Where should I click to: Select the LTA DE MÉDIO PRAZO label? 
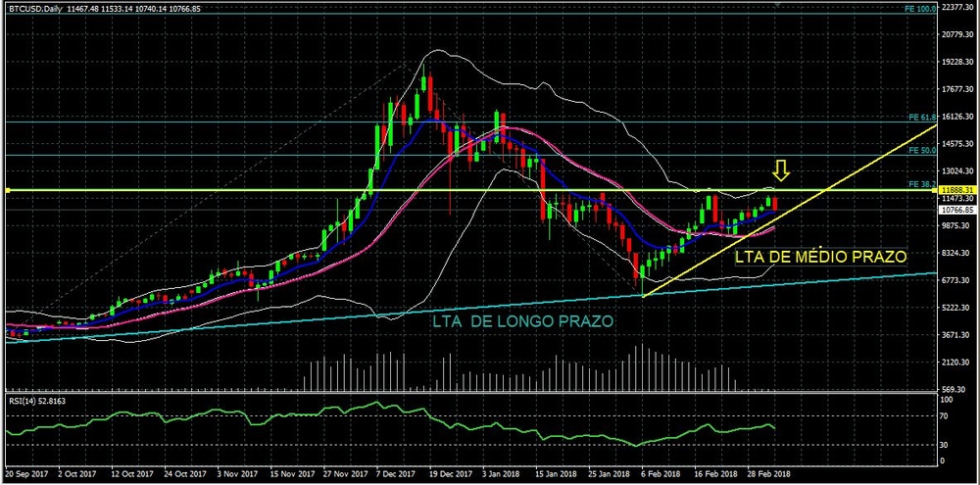[820, 257]
